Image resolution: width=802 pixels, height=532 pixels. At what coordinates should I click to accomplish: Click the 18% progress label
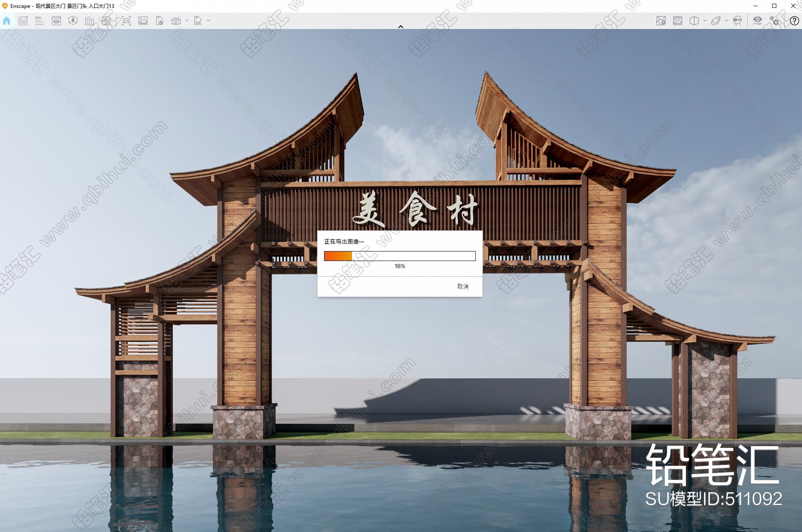pyautogui.click(x=400, y=266)
